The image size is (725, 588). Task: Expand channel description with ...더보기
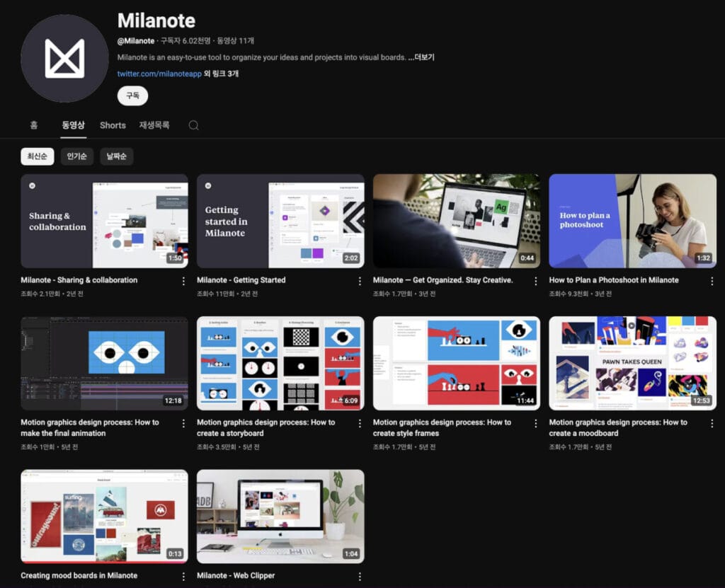[x=421, y=57]
